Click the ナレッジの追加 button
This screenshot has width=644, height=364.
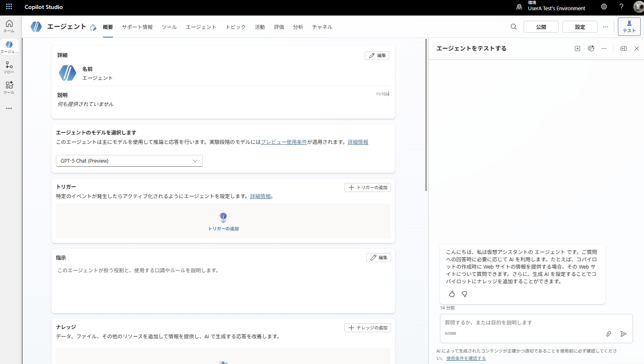(x=368, y=328)
